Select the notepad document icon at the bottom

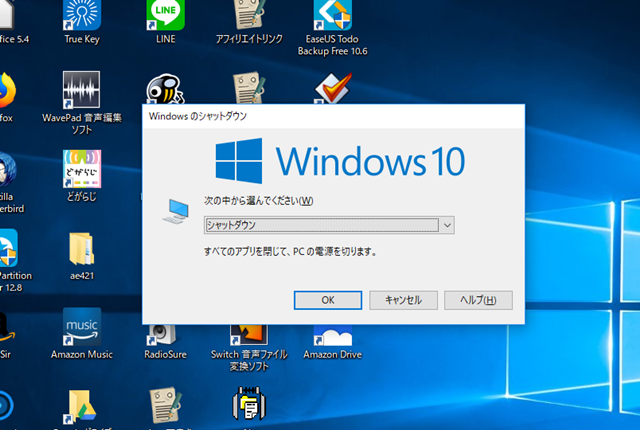pos(165,406)
